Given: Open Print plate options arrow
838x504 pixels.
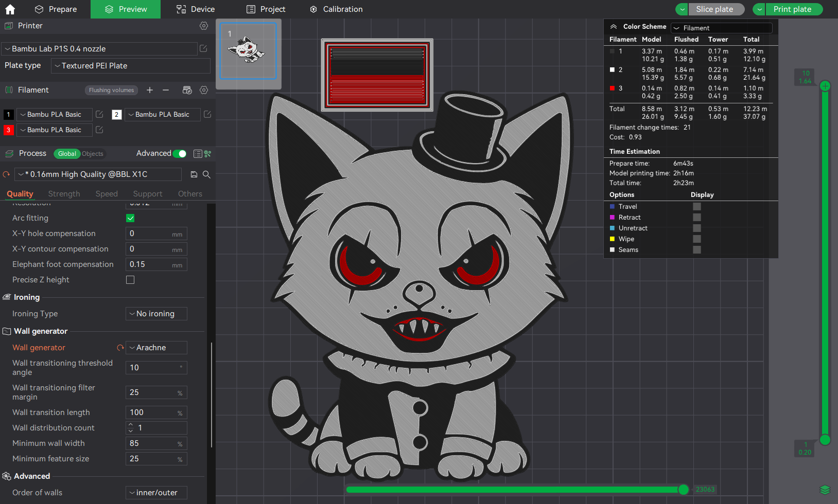Looking at the screenshot, I should click(x=759, y=9).
